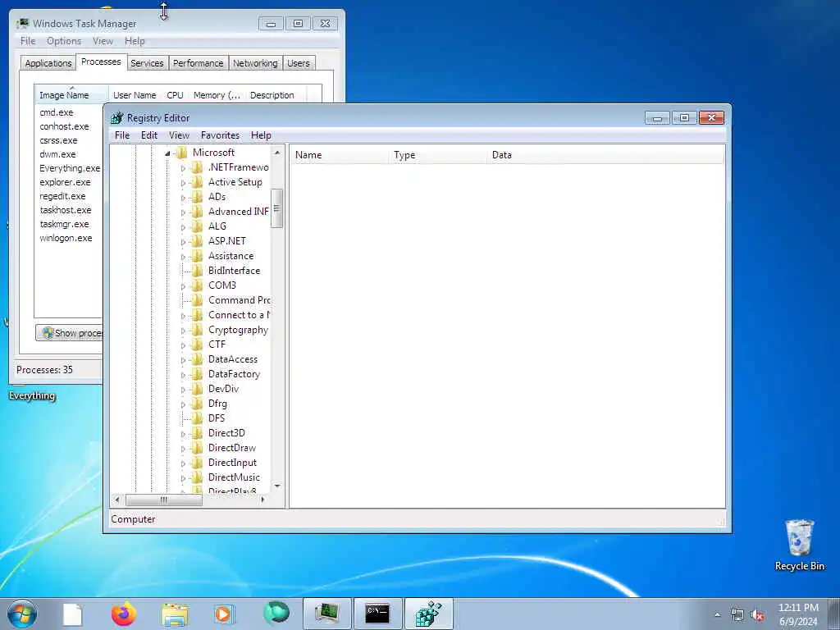
Task: Switch to Task Manager Networking tab
Action: 255,63
